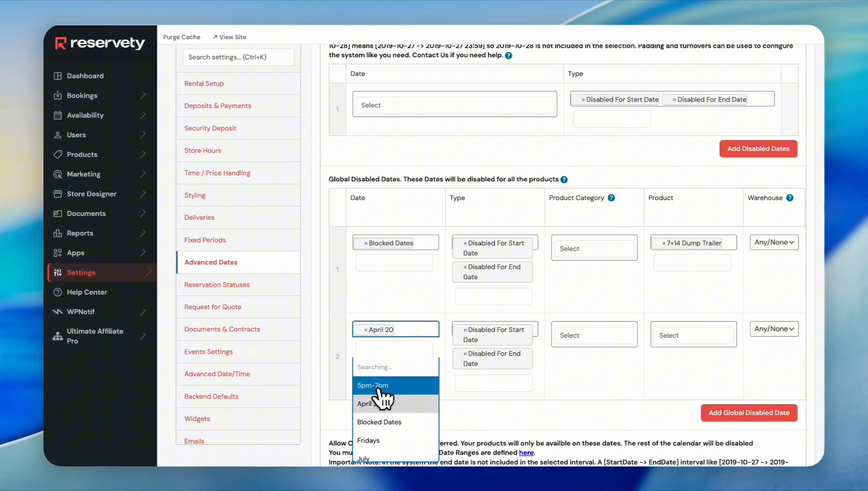The image size is (868, 491).
Task: Click the Reports chart icon
Action: click(x=58, y=233)
